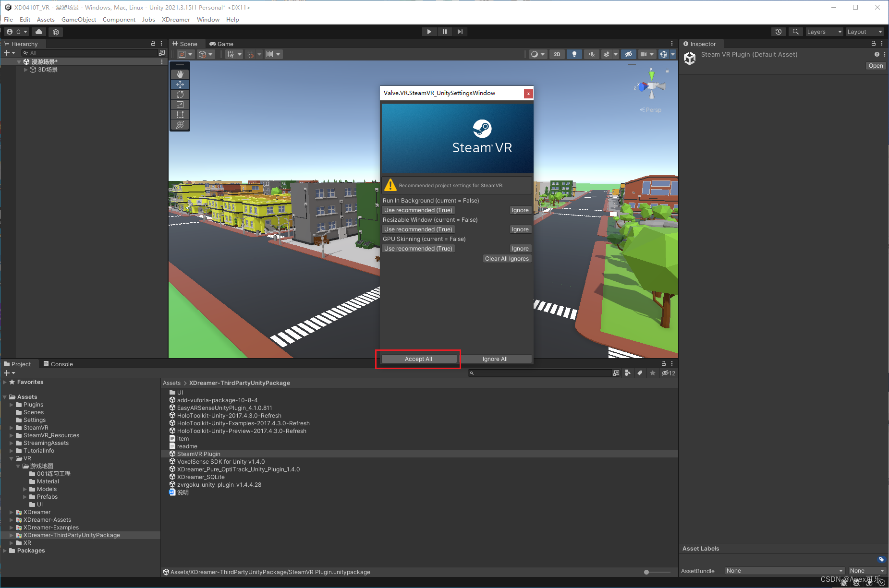Toggle scene lighting
Image resolution: width=889 pixels, height=588 pixels.
pyautogui.click(x=574, y=54)
